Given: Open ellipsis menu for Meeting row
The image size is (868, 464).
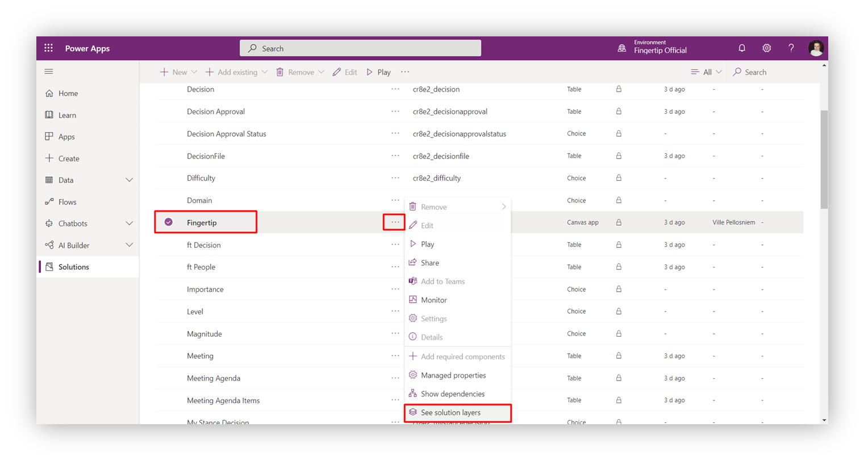Looking at the screenshot, I should pyautogui.click(x=395, y=356).
